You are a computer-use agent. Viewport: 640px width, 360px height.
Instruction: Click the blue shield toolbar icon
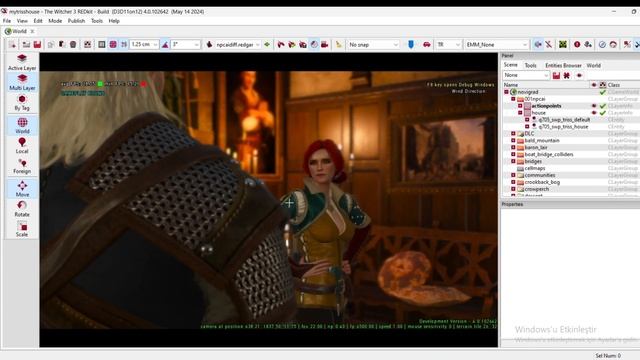coord(411,44)
